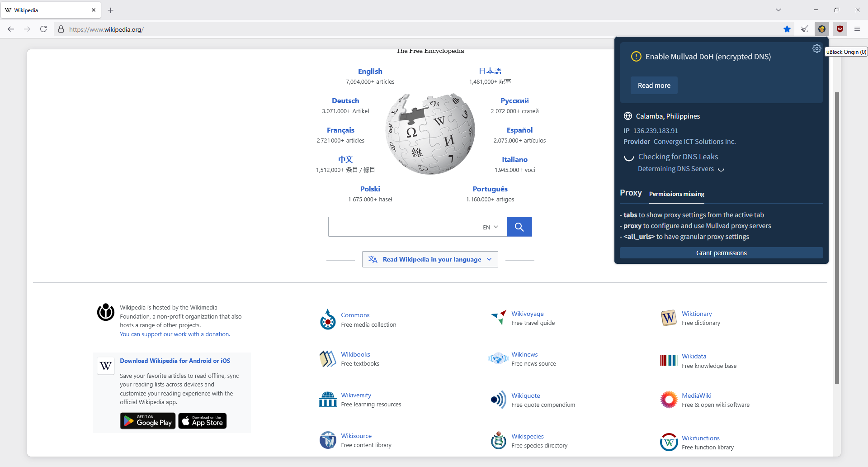Click the Read more button
868x467 pixels.
(x=654, y=86)
